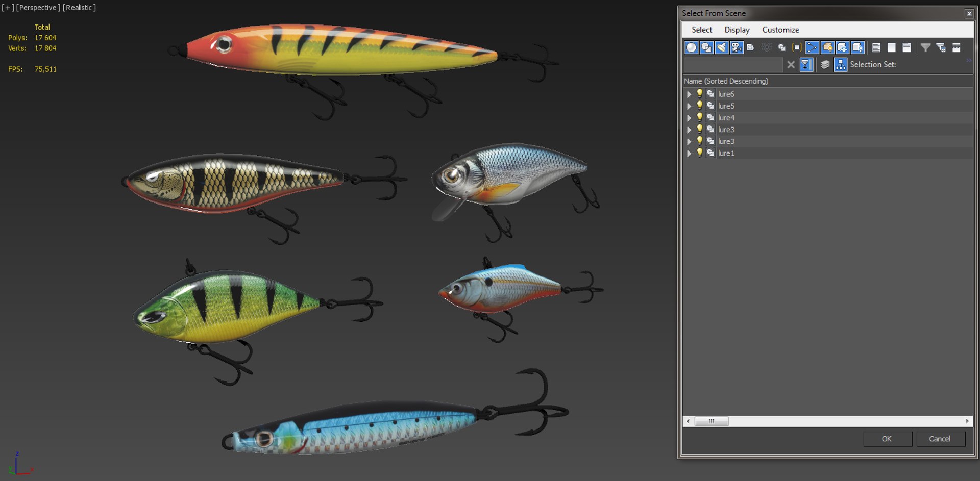Image resolution: width=980 pixels, height=481 pixels.
Task: Toggle the Display Space Warps icon
Action: [x=767, y=47]
